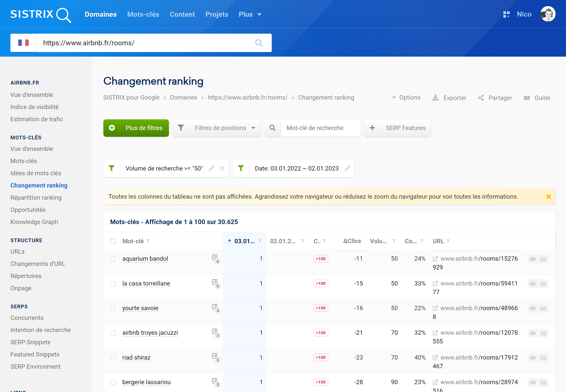Sort by the Mot-clé column header

point(133,241)
